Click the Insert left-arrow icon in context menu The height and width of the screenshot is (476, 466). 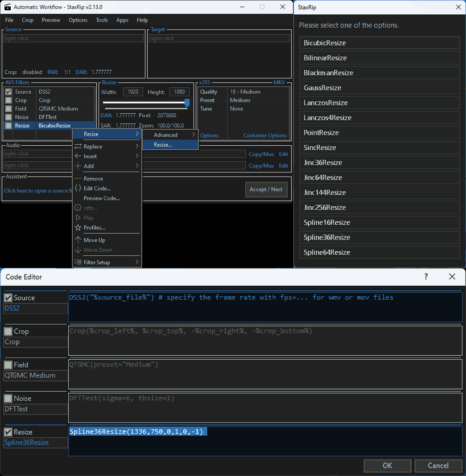click(78, 156)
